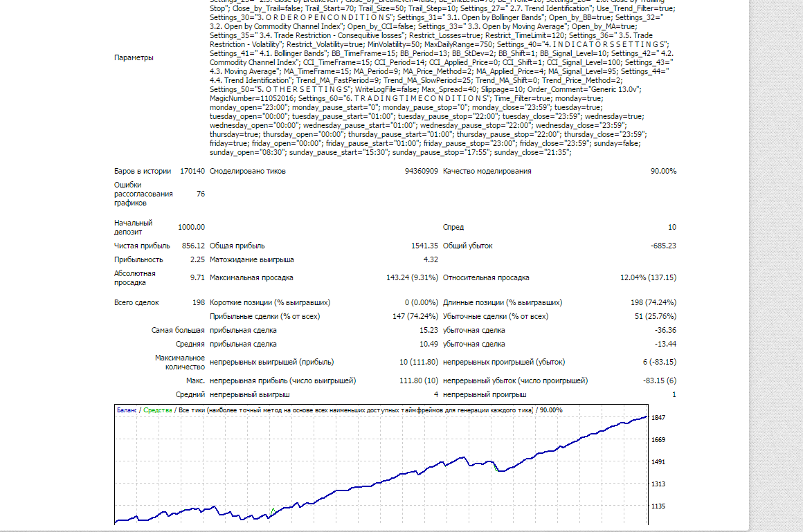Select 'непрерывный убыток (число проигрышей)' label
This screenshot has width=803, height=532.
(515, 381)
